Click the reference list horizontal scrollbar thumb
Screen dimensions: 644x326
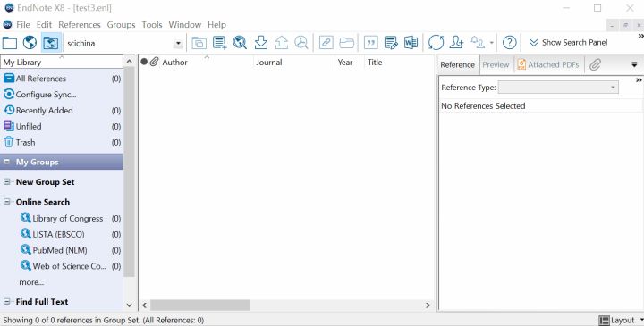(x=200, y=305)
